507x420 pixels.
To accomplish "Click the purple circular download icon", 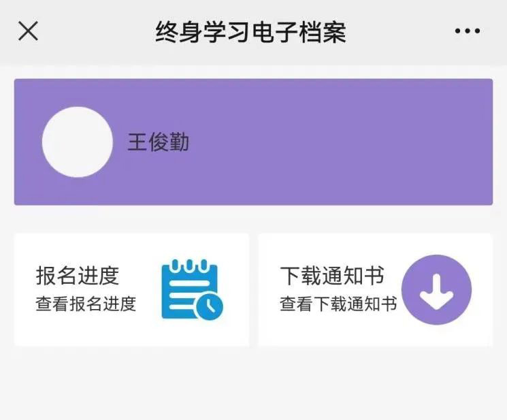I will pos(436,289).
